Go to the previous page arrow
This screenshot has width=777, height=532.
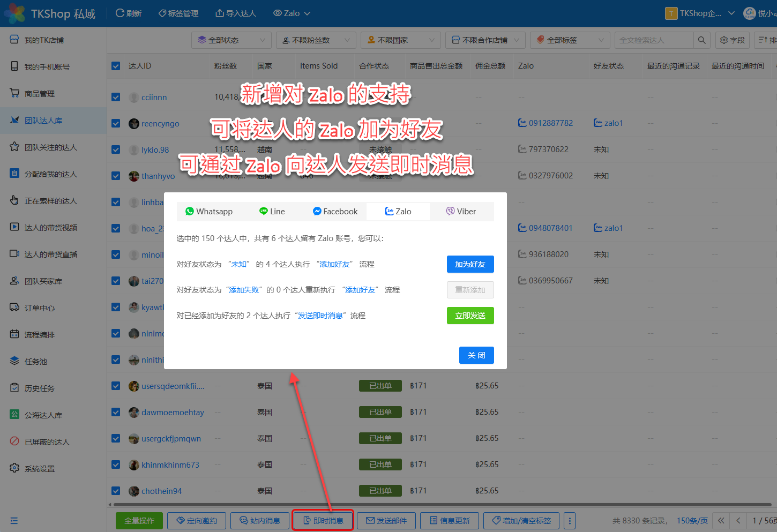pos(738,521)
